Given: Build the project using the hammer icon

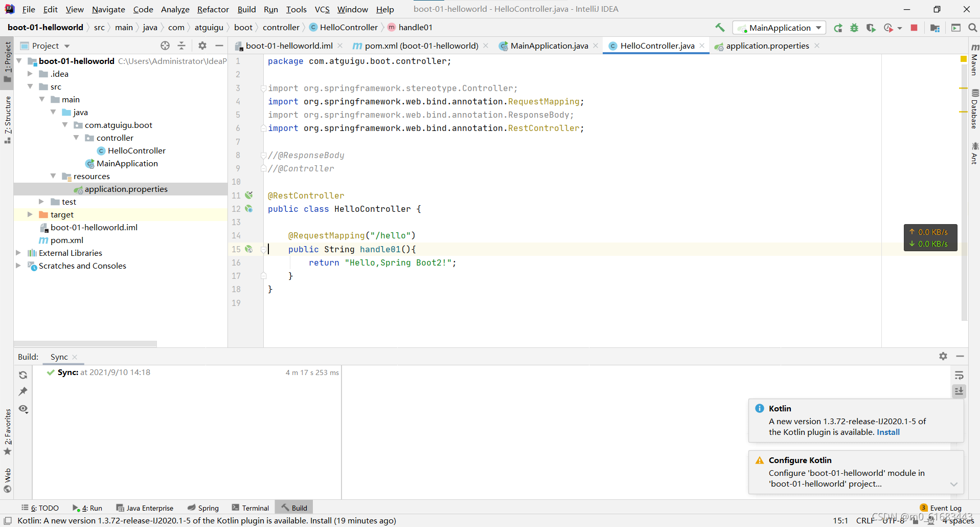Looking at the screenshot, I should (x=720, y=28).
